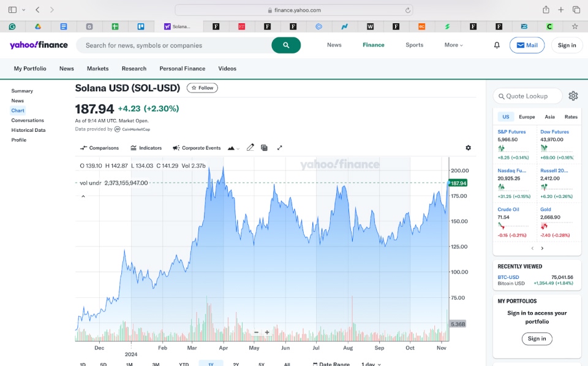
Task: Open the Personal Finance menu
Action: pos(183,68)
